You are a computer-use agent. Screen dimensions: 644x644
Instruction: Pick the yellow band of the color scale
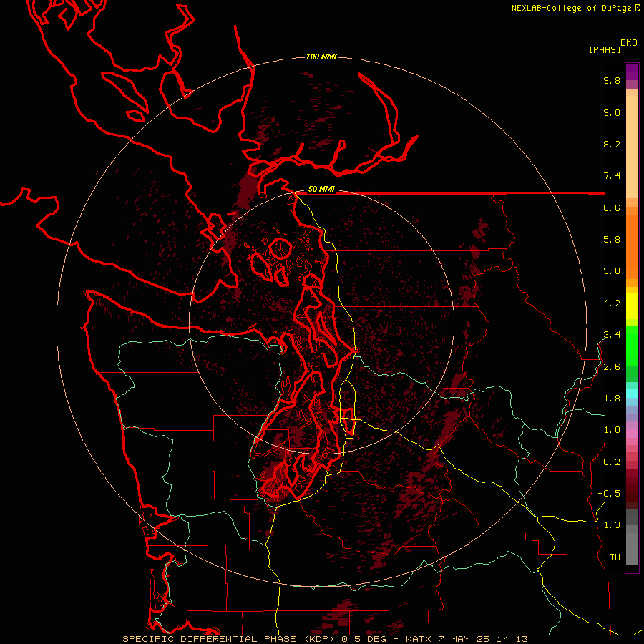[x=632, y=306]
